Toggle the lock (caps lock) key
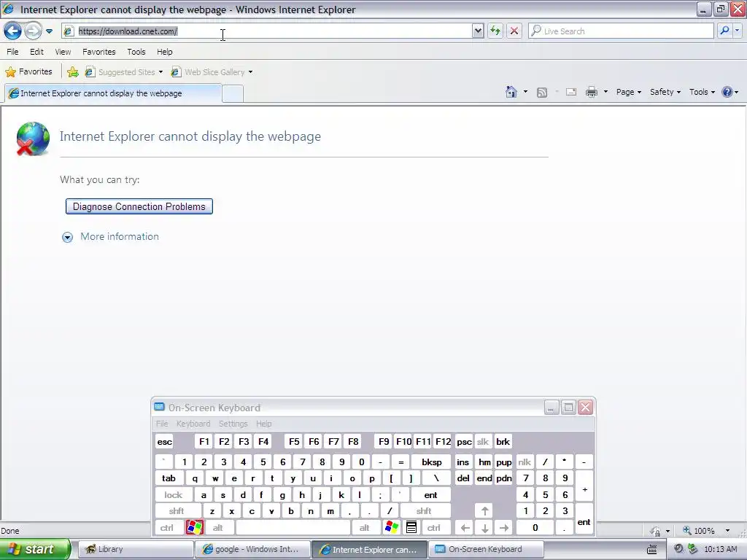This screenshot has width=747, height=560. point(174,495)
